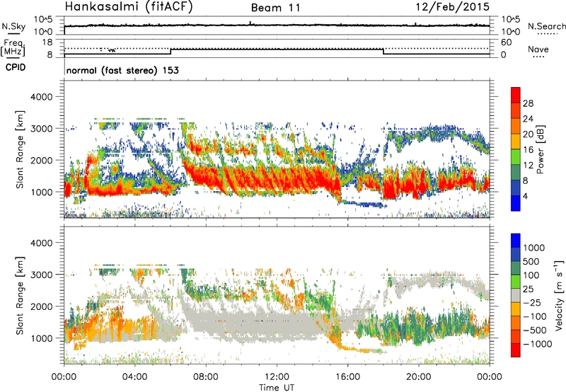This screenshot has width=566, height=392.
Task: Select the 'N.Sky' legend label
Action: (x=13, y=26)
